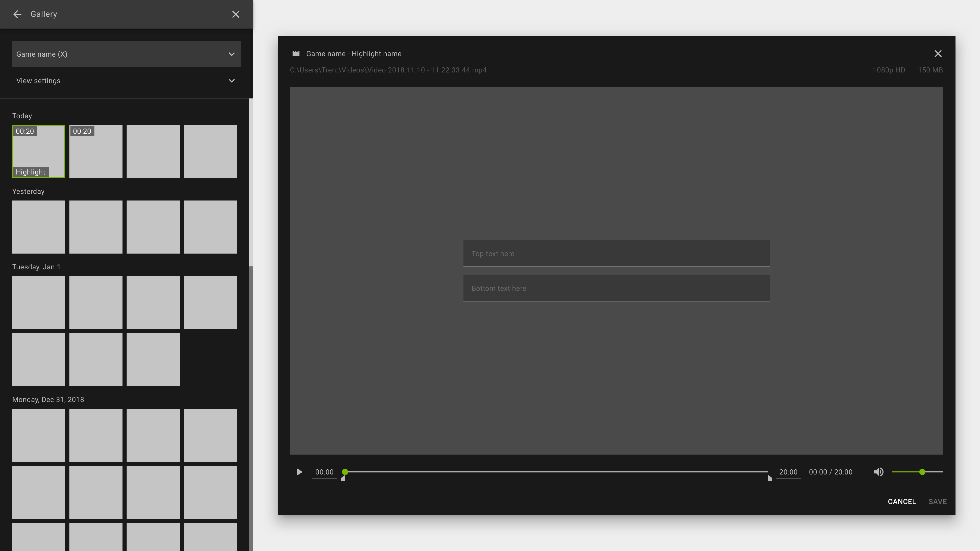Close the Gallery panel
Image resolution: width=980 pixels, height=551 pixels.
(x=236, y=15)
